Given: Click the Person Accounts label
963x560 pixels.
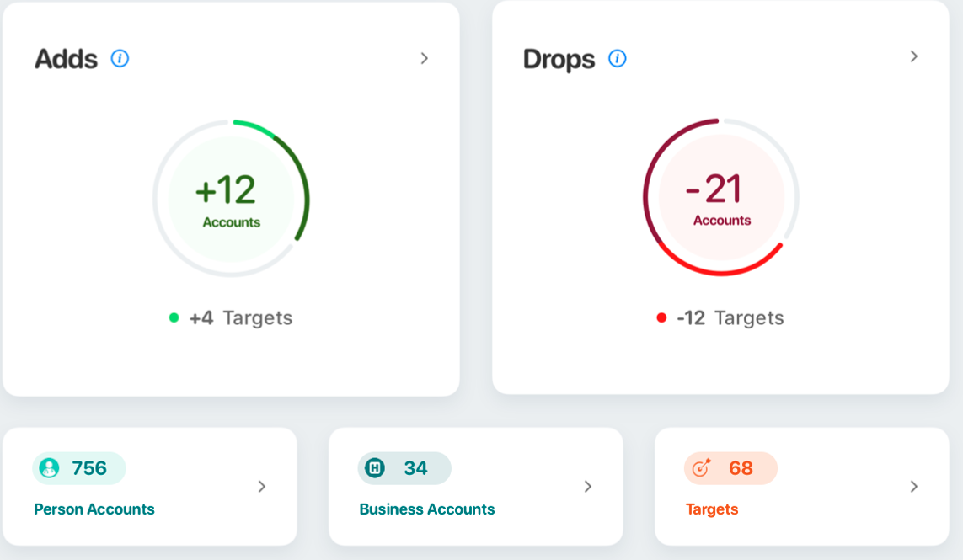Looking at the screenshot, I should tap(94, 509).
